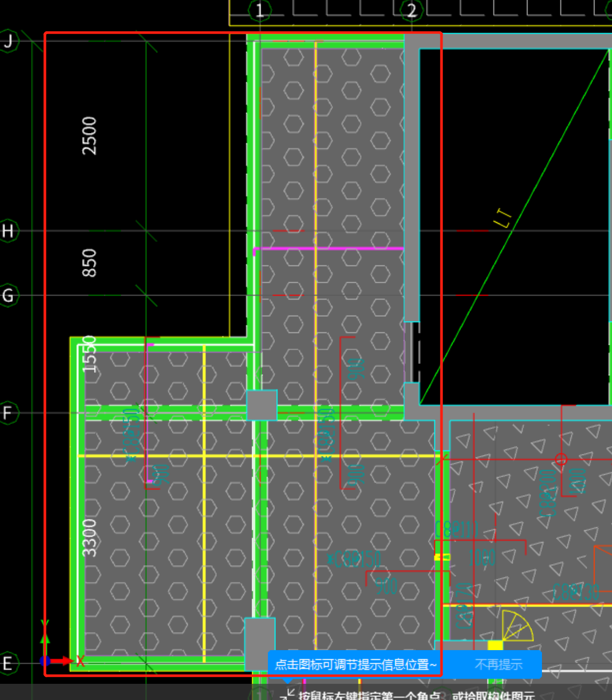The width and height of the screenshot is (612, 700).
Task: Select axis label G
Action: [x=8, y=295]
